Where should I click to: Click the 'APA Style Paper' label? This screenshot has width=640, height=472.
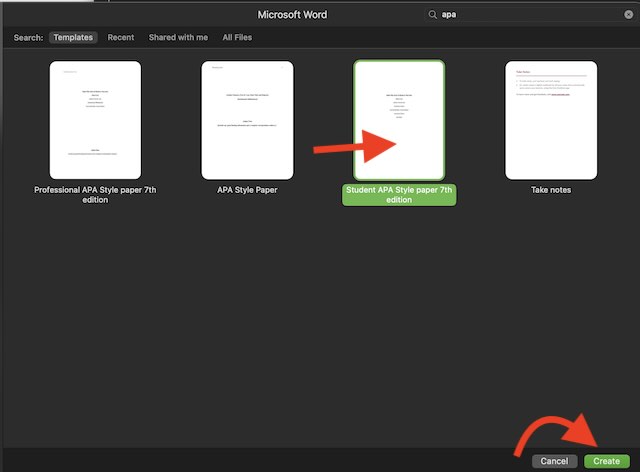[247, 190]
